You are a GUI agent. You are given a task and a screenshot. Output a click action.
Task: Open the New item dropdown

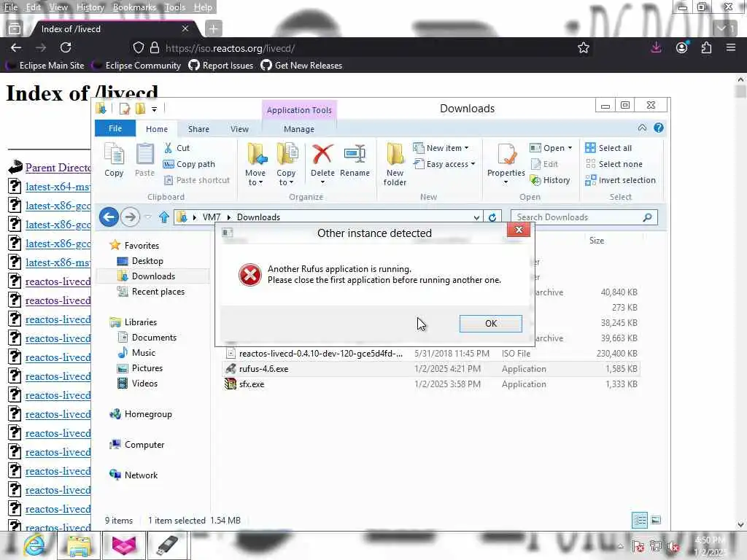[x=441, y=148]
